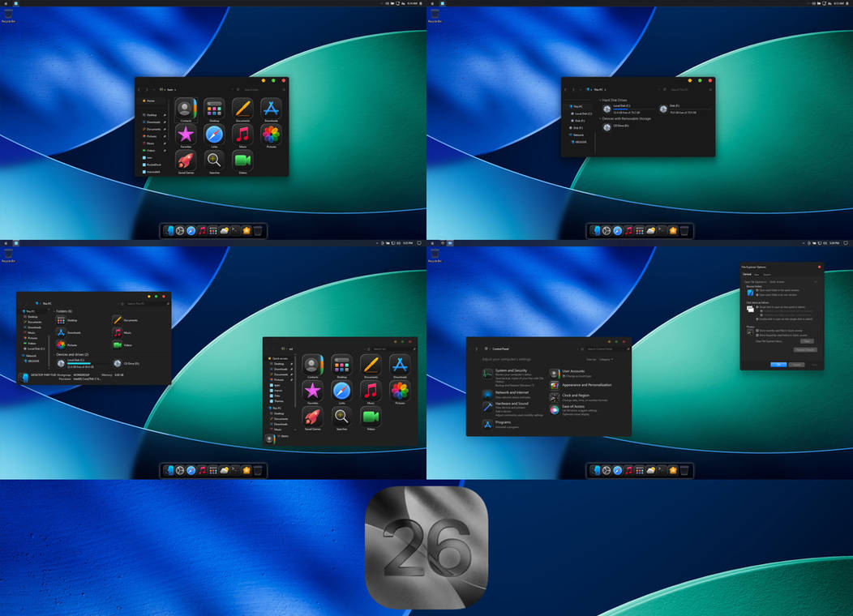Screen dimensions: 853x616
Task: Open Documents pencil icon in Home window
Action: 242,108
